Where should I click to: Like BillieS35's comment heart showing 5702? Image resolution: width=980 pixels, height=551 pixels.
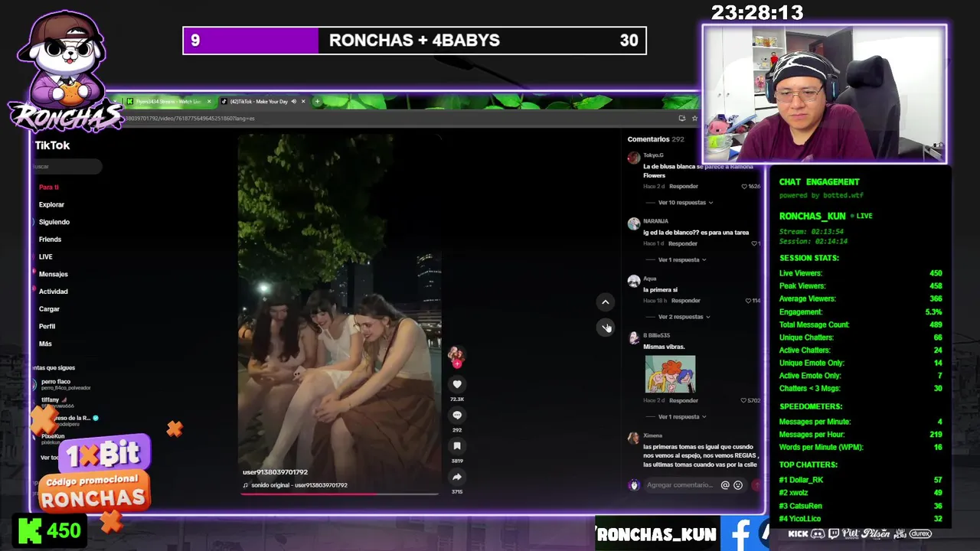[744, 400]
